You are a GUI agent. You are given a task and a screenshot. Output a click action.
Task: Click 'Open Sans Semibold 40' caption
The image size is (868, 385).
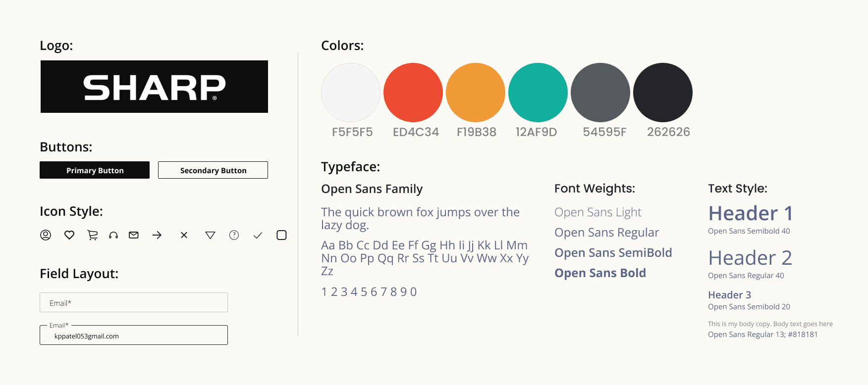coord(749,231)
